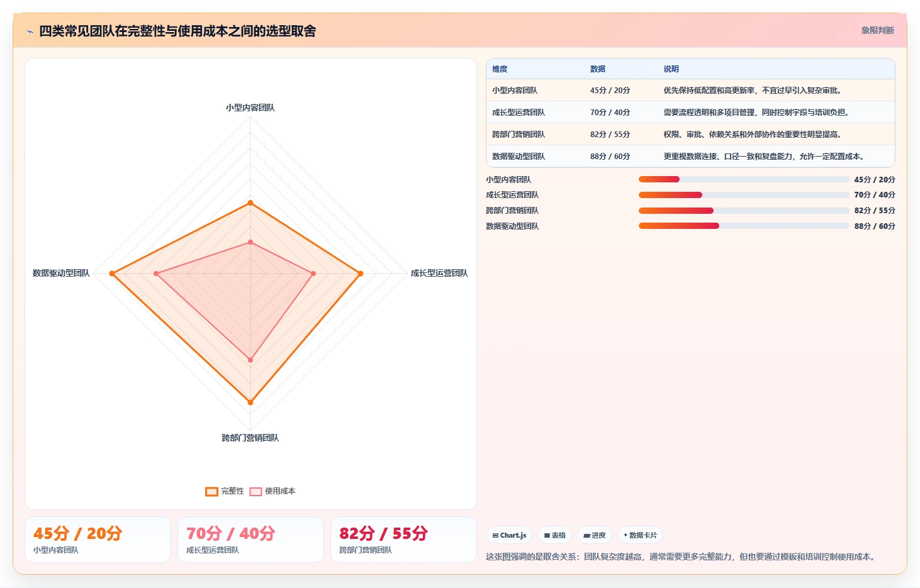Click the 跨部门营销团队 radar axis label
Image resolution: width=920 pixels, height=588 pixels.
[250, 438]
